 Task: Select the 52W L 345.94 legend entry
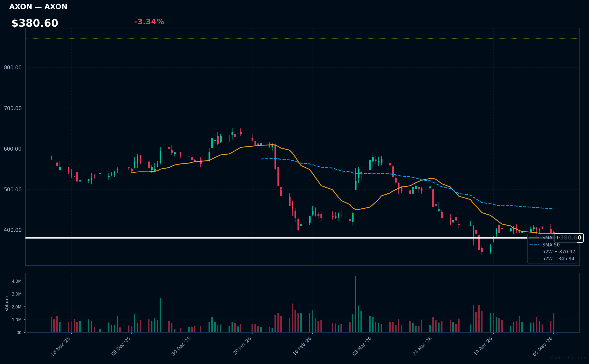tap(552, 259)
